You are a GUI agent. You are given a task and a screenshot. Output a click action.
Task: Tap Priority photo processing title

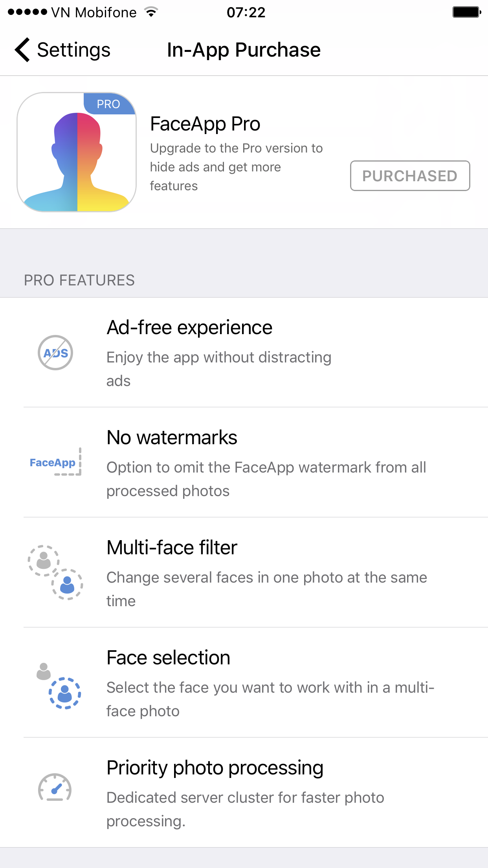tap(215, 768)
